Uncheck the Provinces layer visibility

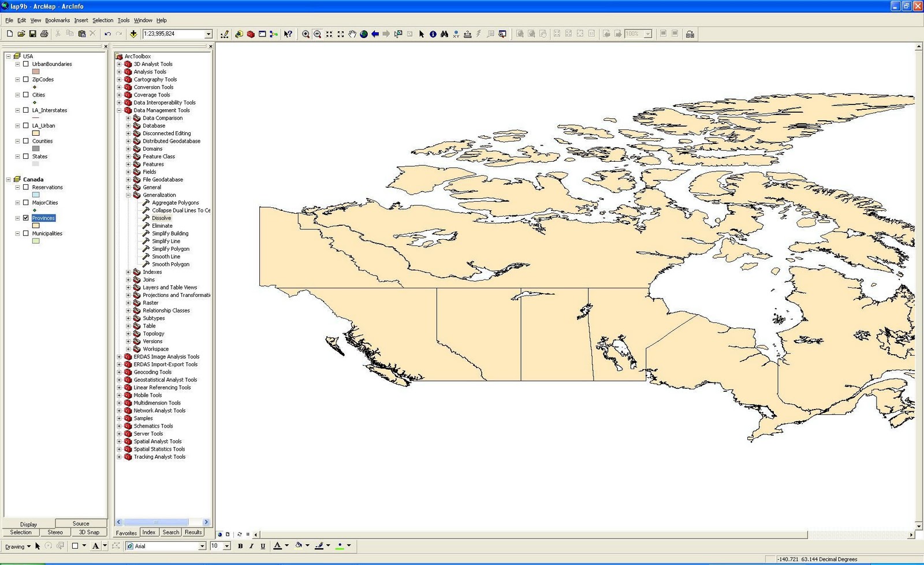[25, 218]
